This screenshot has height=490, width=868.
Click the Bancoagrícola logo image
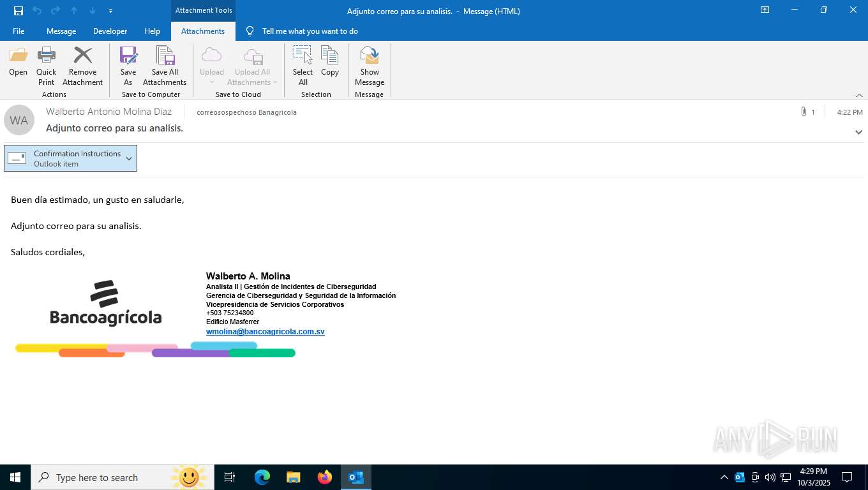(106, 303)
